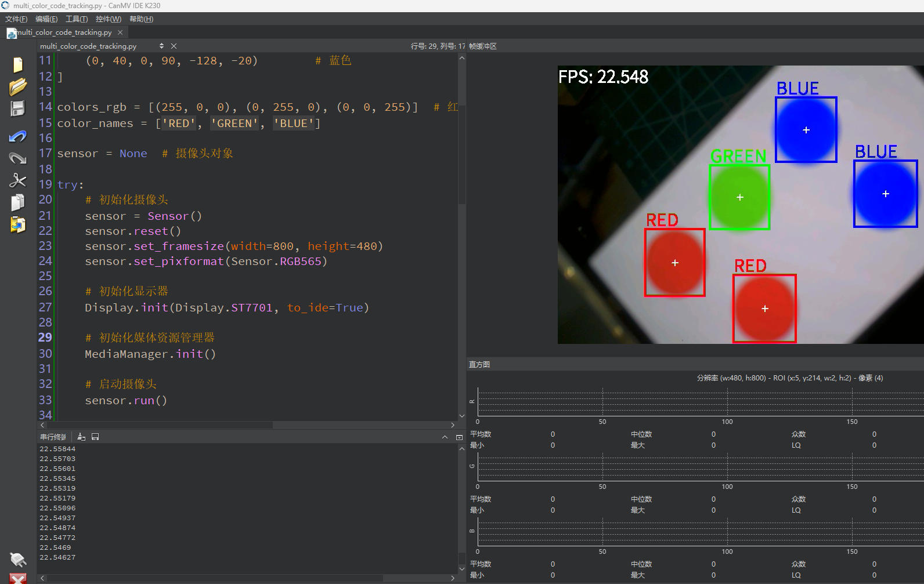
Task: Copy with the documents icon
Action: (17, 202)
